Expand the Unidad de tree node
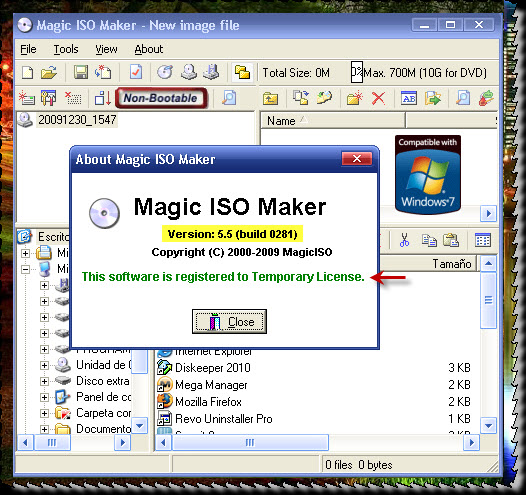Image resolution: width=526 pixels, height=495 pixels. pyautogui.click(x=44, y=365)
